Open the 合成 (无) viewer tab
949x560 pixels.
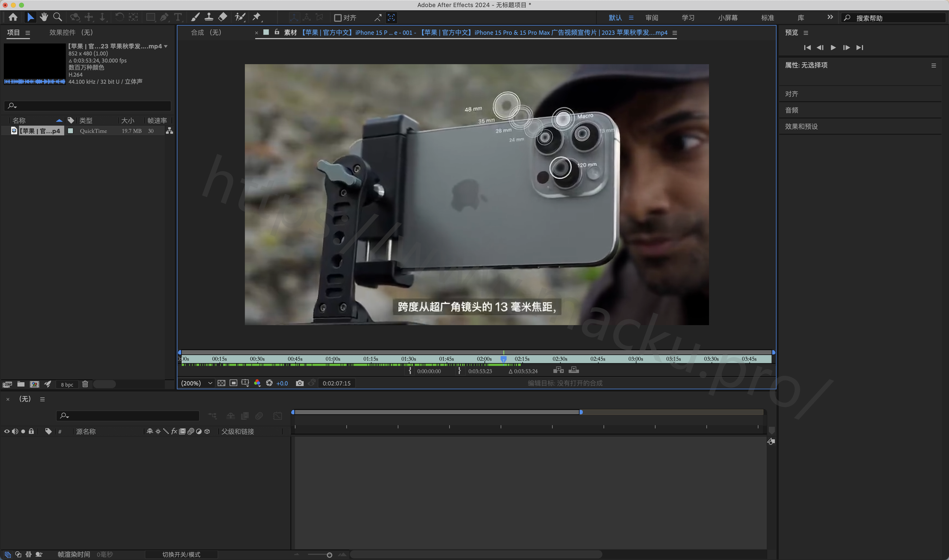tap(206, 32)
